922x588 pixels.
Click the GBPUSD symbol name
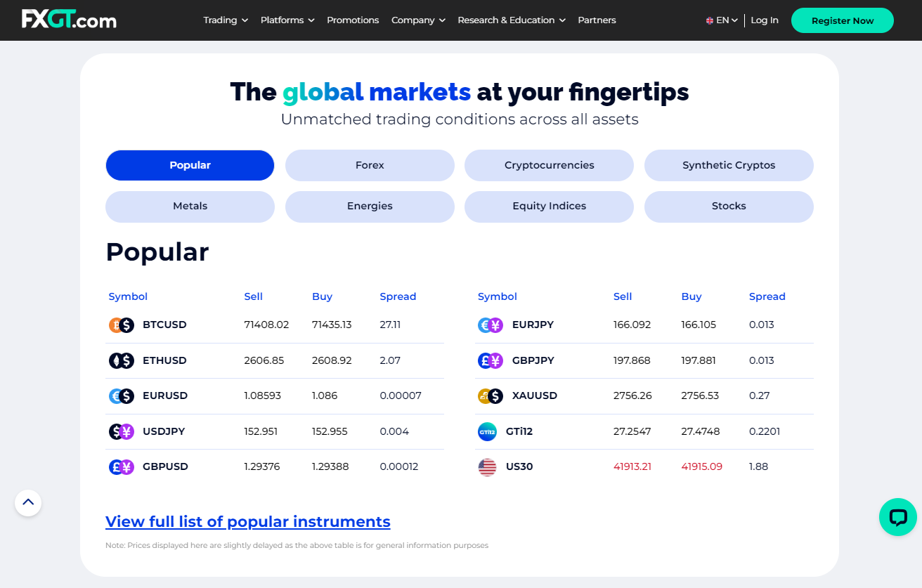165,466
